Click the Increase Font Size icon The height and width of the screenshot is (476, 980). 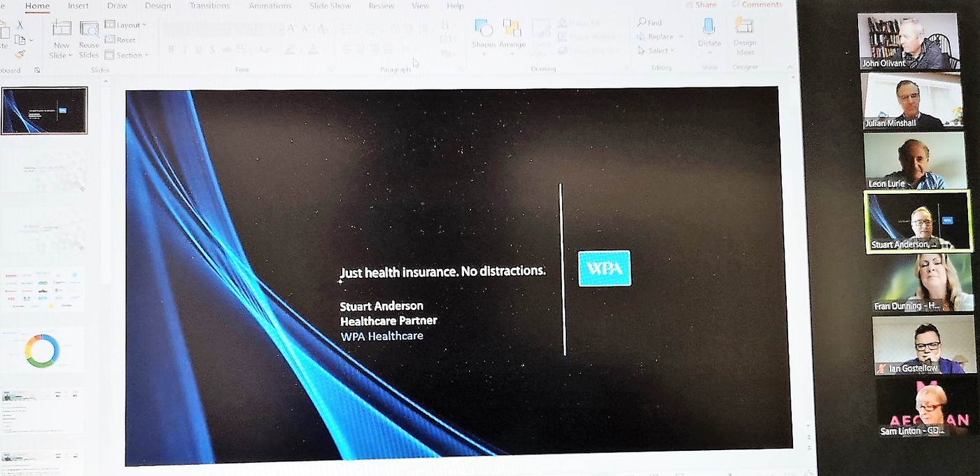point(291,29)
